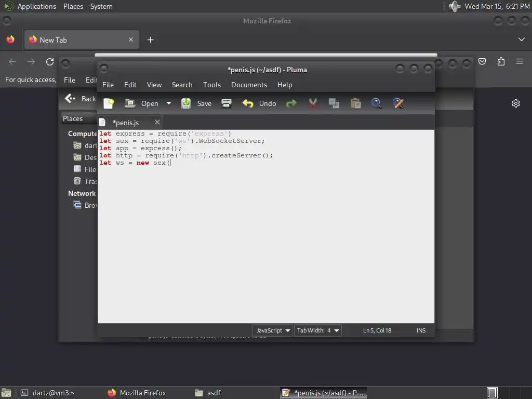Image resolution: width=532 pixels, height=399 pixels.
Task: Select the New Tab tab in Firefox
Action: 82,39
